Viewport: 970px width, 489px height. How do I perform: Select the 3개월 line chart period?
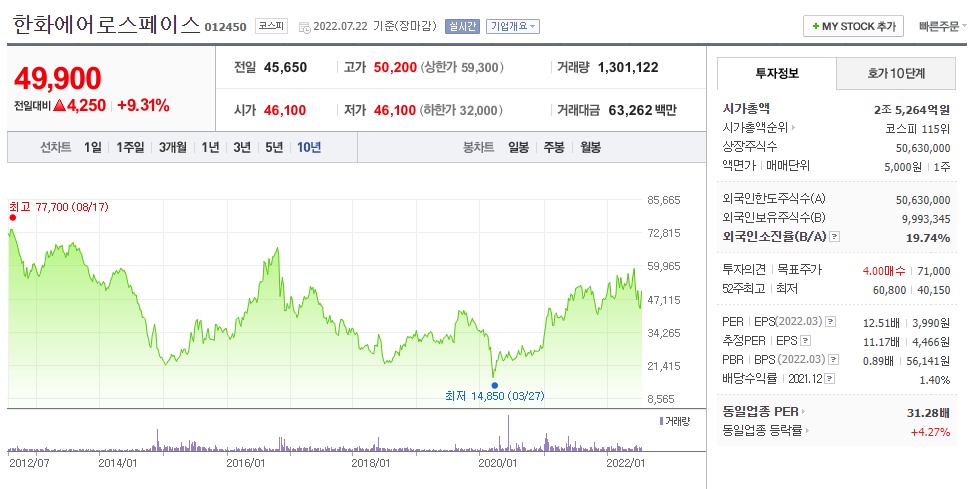(x=173, y=147)
